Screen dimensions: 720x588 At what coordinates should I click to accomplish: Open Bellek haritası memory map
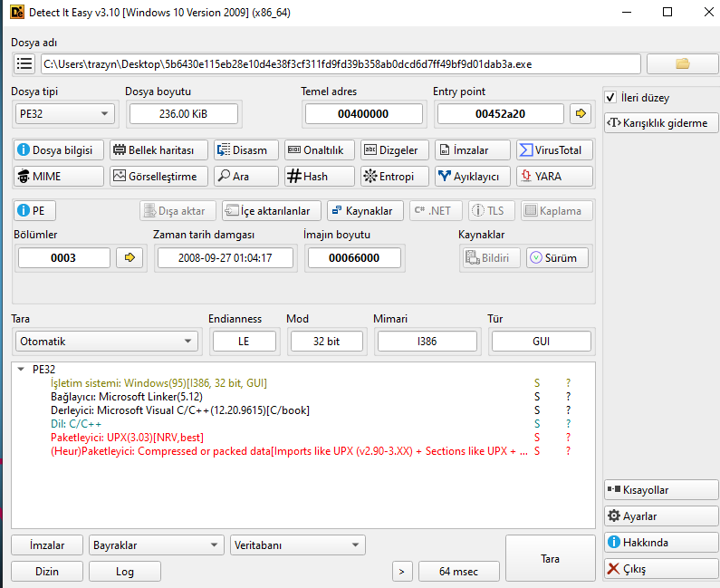pos(158,150)
